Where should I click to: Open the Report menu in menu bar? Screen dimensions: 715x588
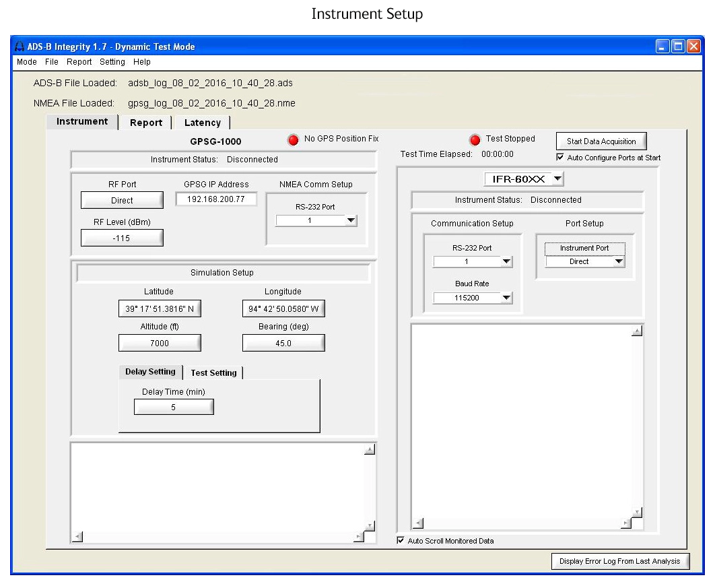tap(79, 62)
